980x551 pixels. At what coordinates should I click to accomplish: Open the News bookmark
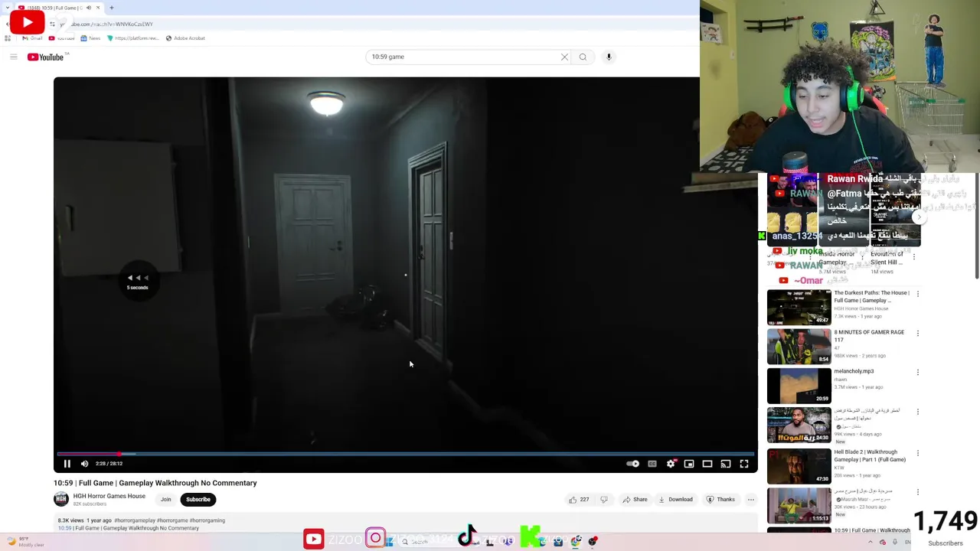(90, 38)
